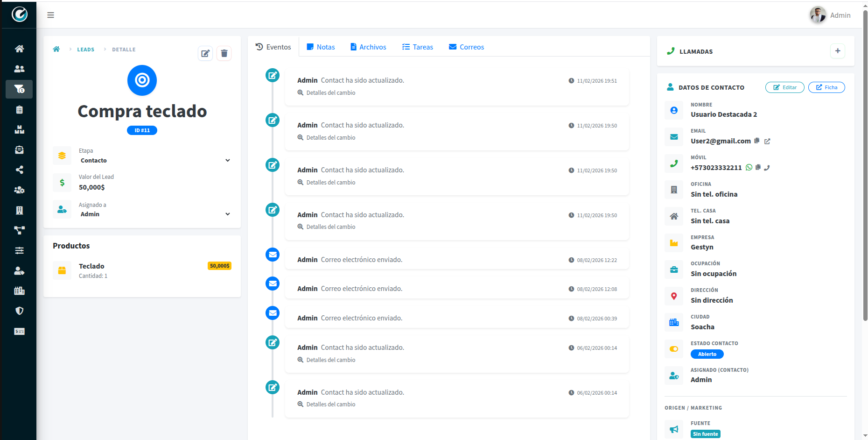Open the sliders settings icon in sidebar
This screenshot has height=440, width=868.
tap(19, 250)
